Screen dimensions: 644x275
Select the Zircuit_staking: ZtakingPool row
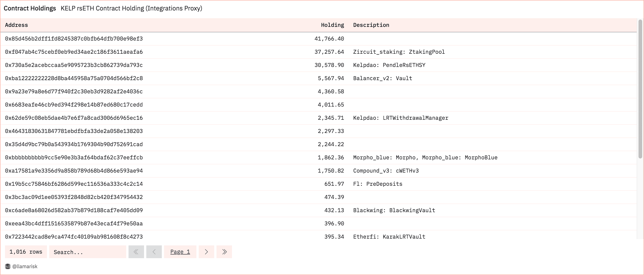click(399, 52)
